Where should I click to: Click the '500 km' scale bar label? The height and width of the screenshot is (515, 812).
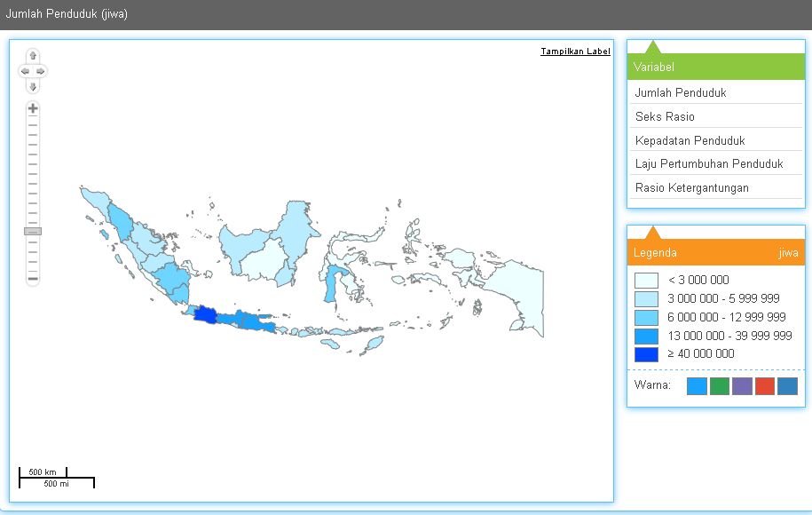click(x=43, y=472)
